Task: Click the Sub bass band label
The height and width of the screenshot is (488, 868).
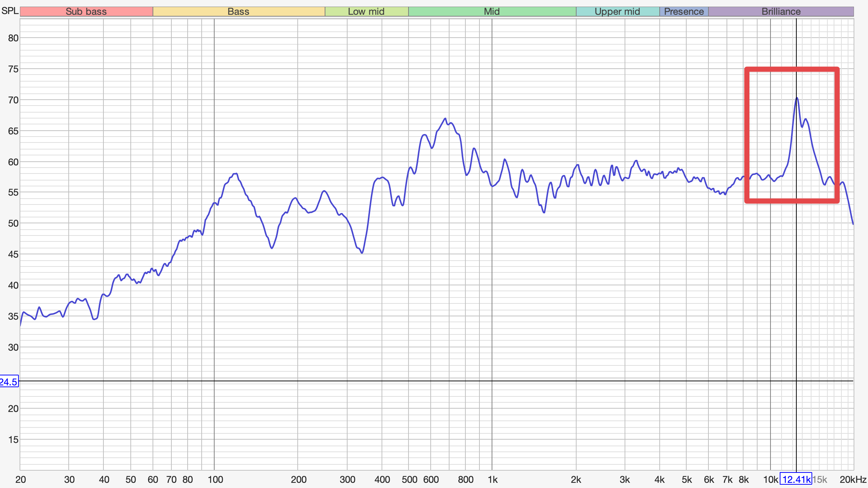Action: point(86,11)
